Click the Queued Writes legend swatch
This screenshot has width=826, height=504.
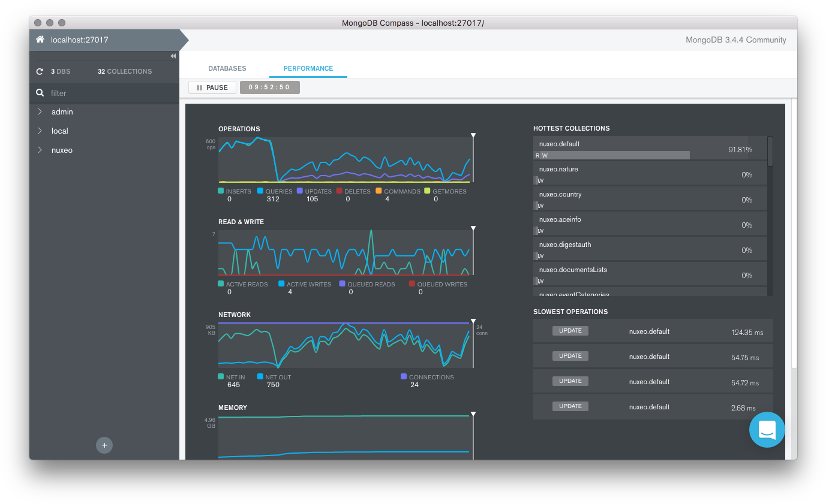[x=412, y=284]
